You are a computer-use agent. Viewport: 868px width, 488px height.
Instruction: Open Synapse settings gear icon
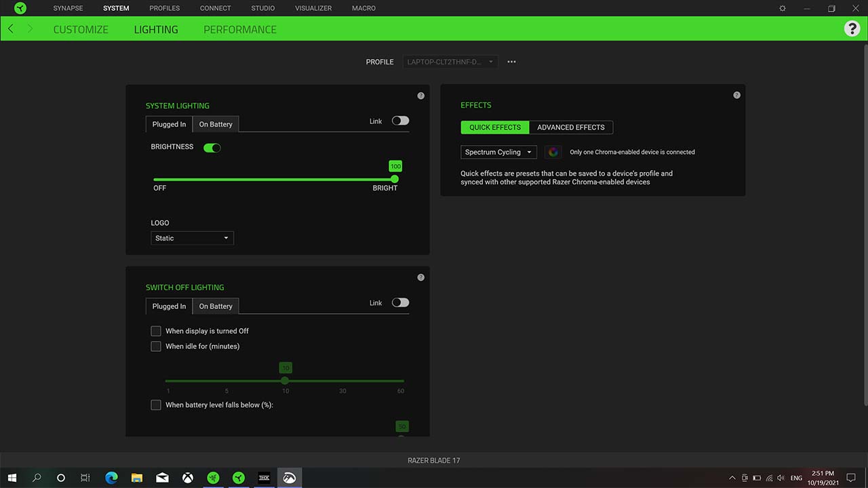point(783,8)
